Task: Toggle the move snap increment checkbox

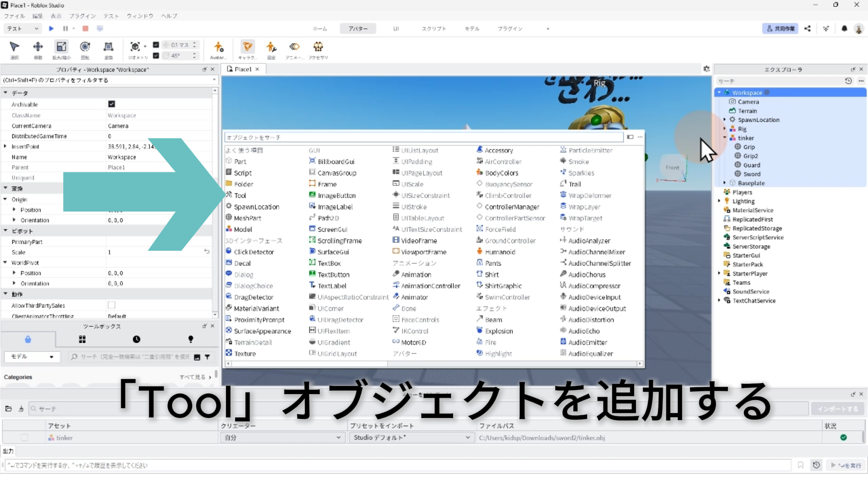Action: [x=156, y=45]
